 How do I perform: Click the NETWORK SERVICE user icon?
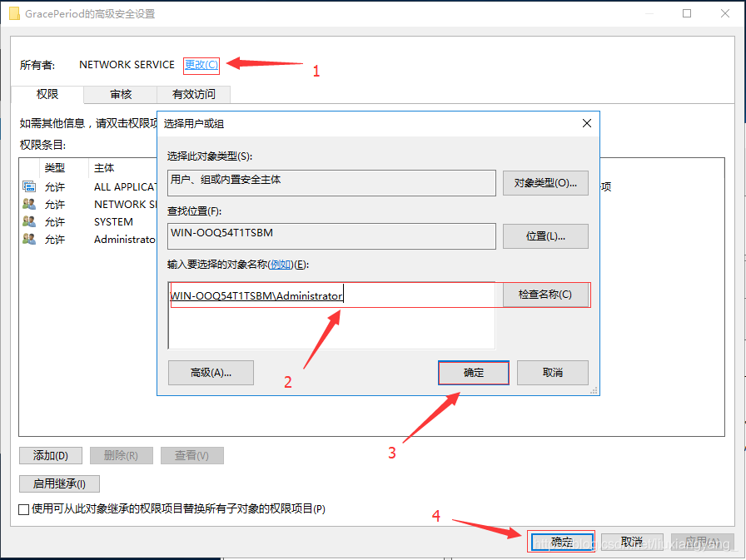coord(29,204)
